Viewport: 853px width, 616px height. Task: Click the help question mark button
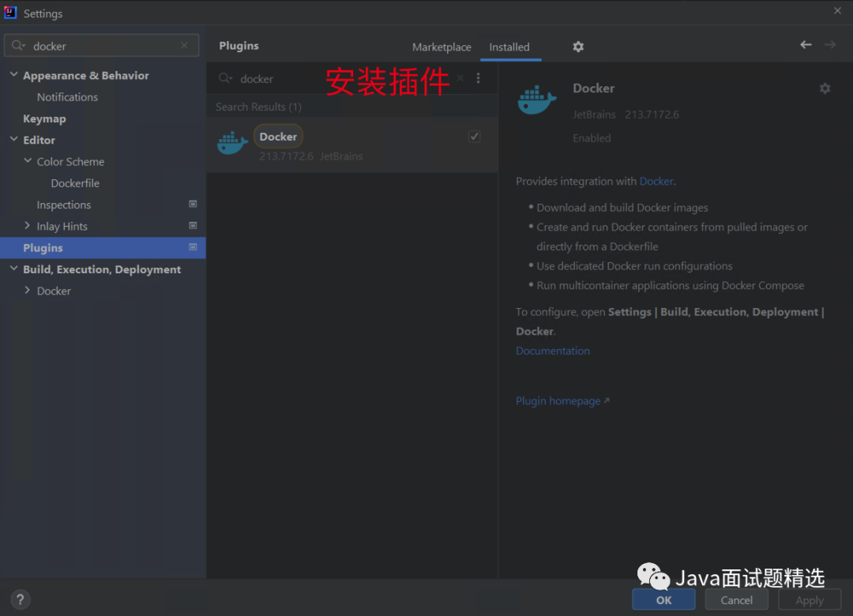20,599
